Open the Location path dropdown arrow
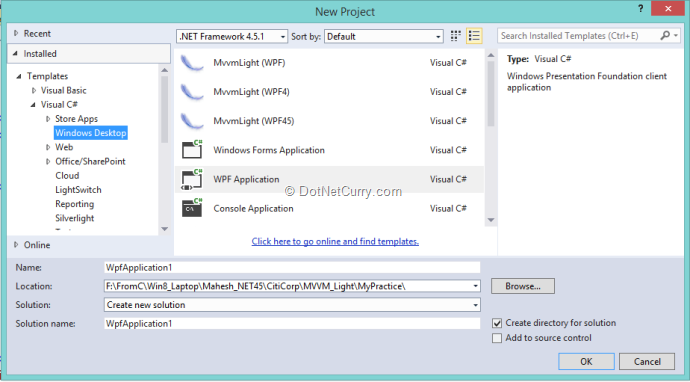This screenshot has height=382, width=690. pyautogui.click(x=475, y=286)
